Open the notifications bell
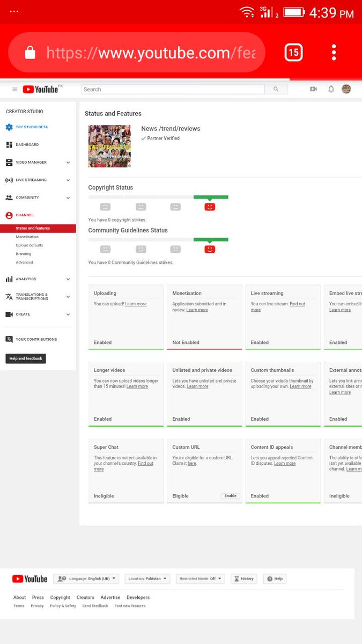362x644 pixels. pos(331,89)
